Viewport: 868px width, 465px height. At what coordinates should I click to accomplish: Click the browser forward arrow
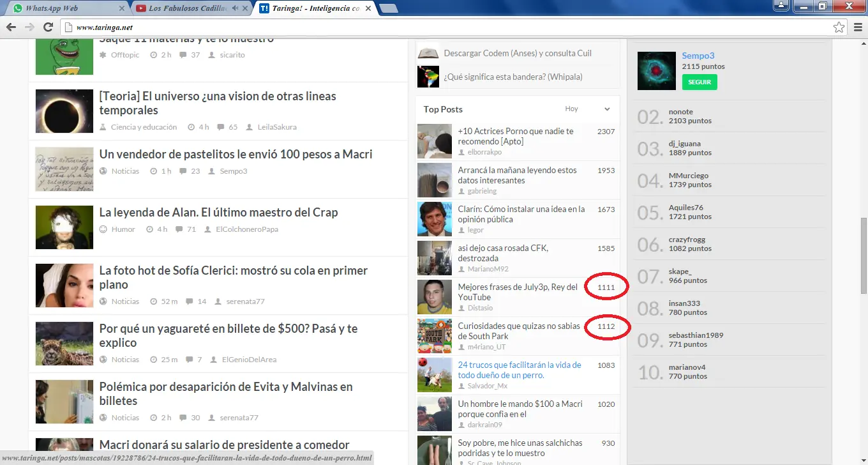[x=29, y=27]
